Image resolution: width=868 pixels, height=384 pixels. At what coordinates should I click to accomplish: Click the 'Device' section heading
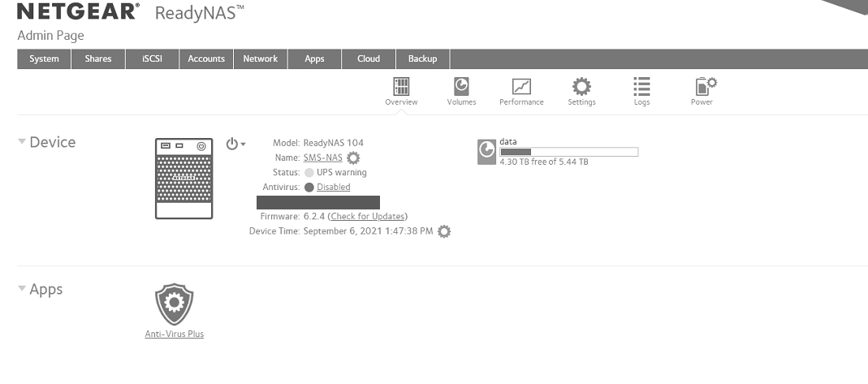point(53,142)
